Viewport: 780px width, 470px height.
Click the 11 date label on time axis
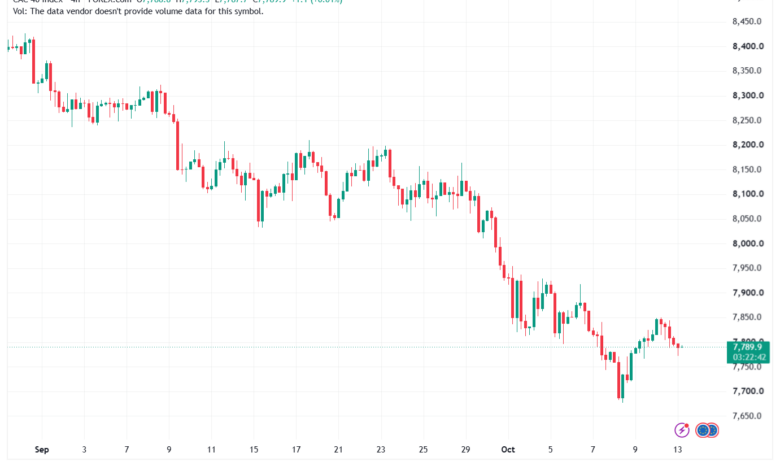click(211, 449)
